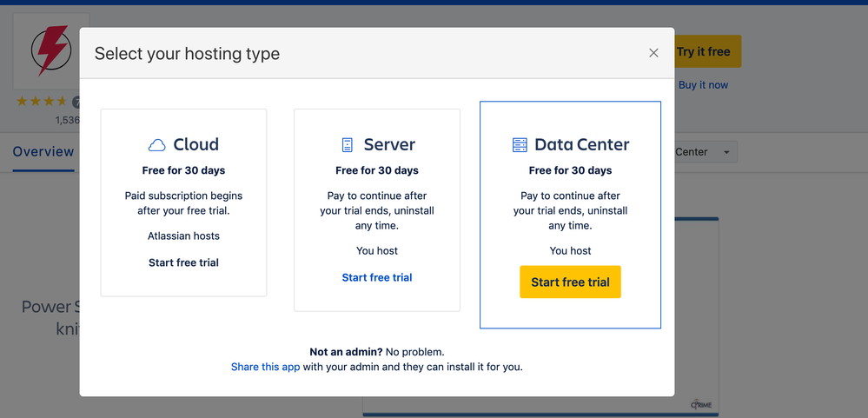Start free trial for Server

pos(377,277)
